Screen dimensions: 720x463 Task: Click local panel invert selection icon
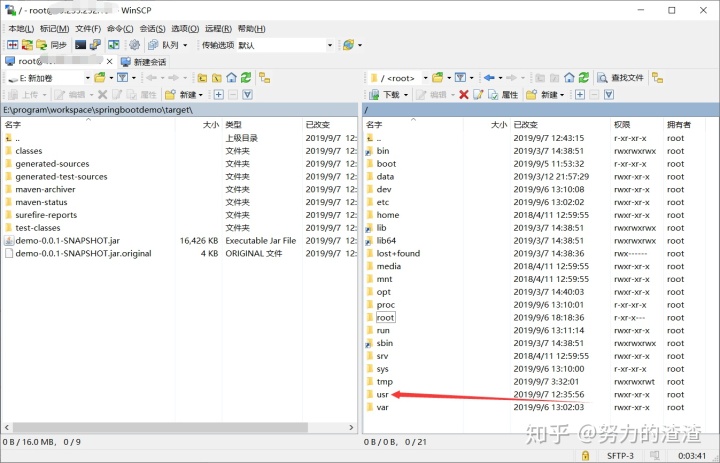tap(248, 95)
